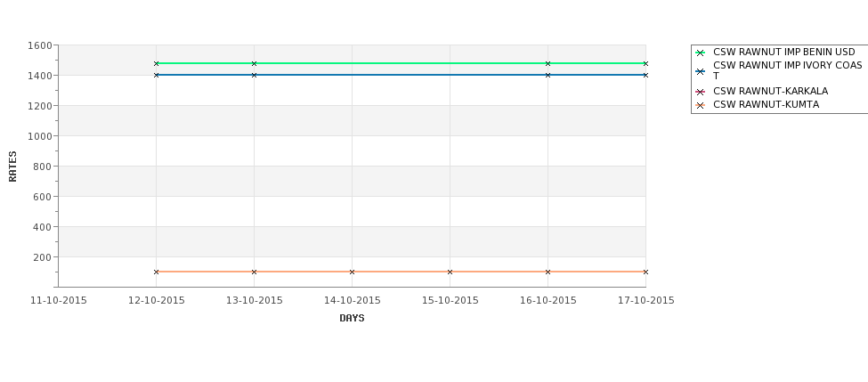Click CSW RAWNUT-KARKALA legend label
Viewport: 868px width, 382px height.
pyautogui.click(x=771, y=92)
